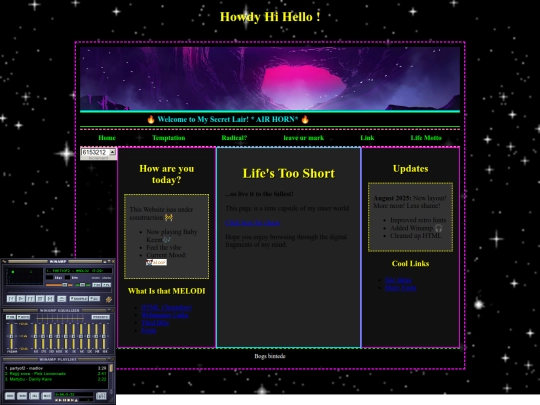
Task: Stop playback in Winamp main window
Action: click(x=40, y=299)
